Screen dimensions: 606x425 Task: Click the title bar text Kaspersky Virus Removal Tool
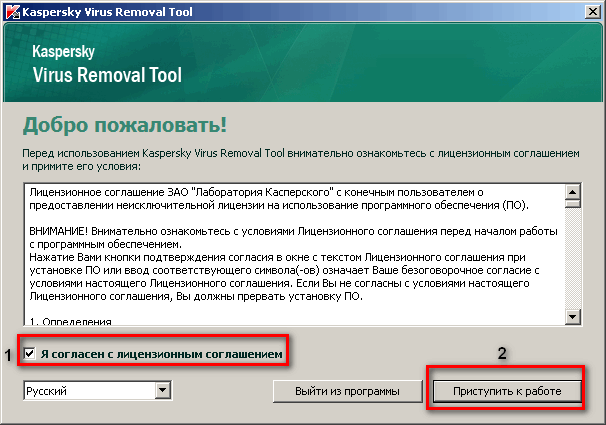coord(107,12)
